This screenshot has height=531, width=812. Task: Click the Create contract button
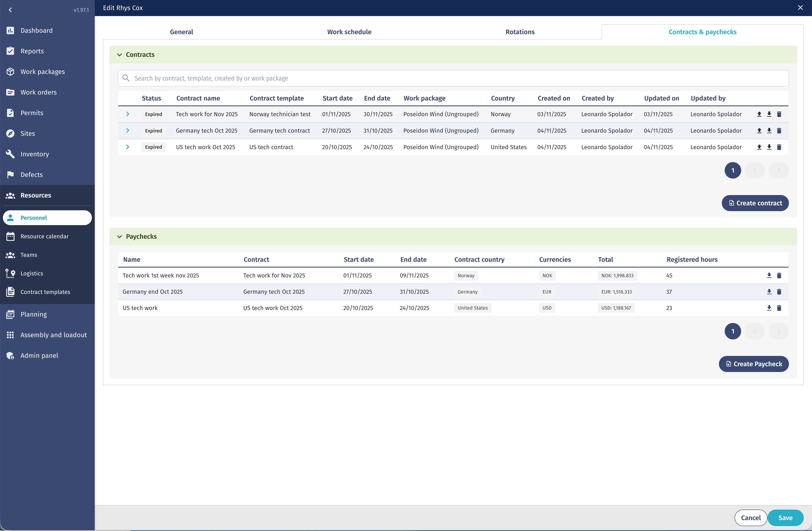tap(755, 203)
